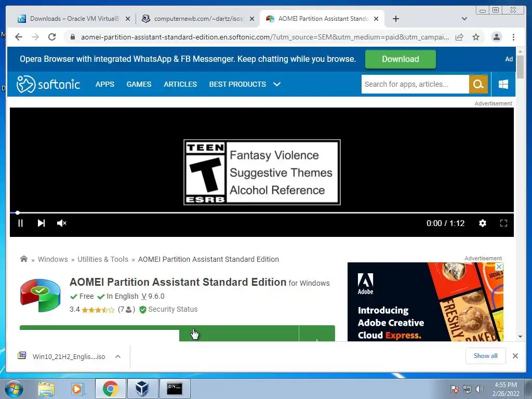This screenshot has width=532, height=399.
Task: Click scrollbar down arrow
Action: coord(520,337)
